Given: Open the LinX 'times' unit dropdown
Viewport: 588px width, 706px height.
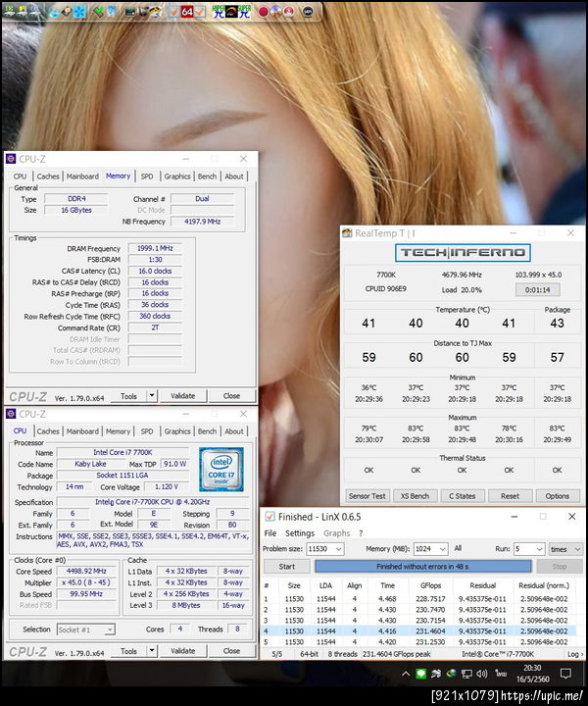Looking at the screenshot, I should [565, 549].
